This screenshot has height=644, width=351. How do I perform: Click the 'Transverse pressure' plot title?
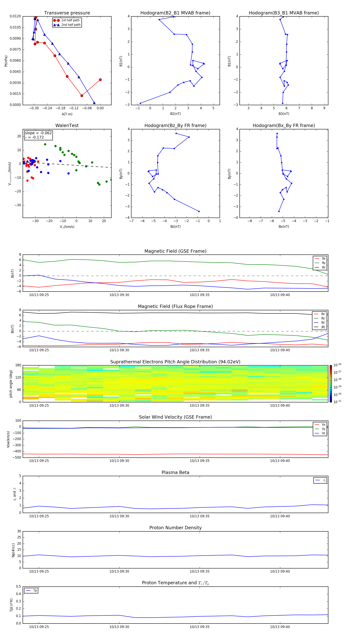(x=67, y=13)
